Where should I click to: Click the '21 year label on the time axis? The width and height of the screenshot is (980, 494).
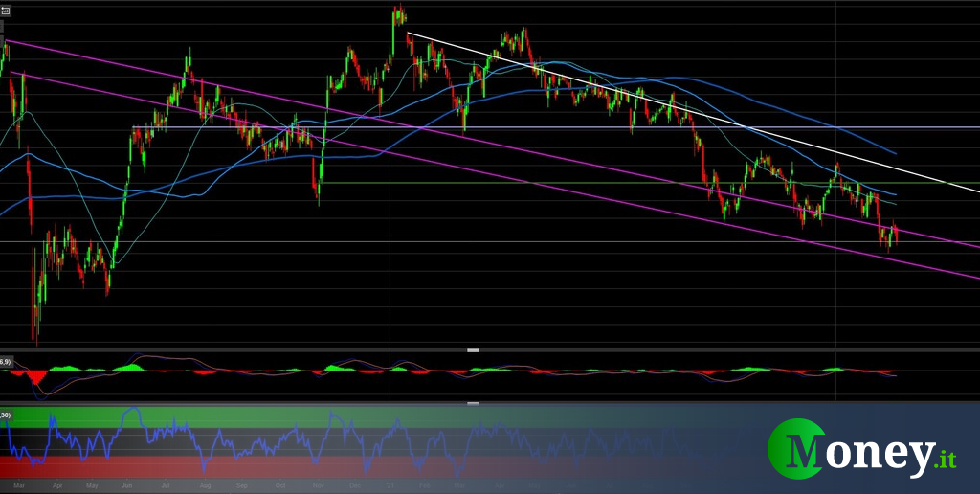coord(391,484)
